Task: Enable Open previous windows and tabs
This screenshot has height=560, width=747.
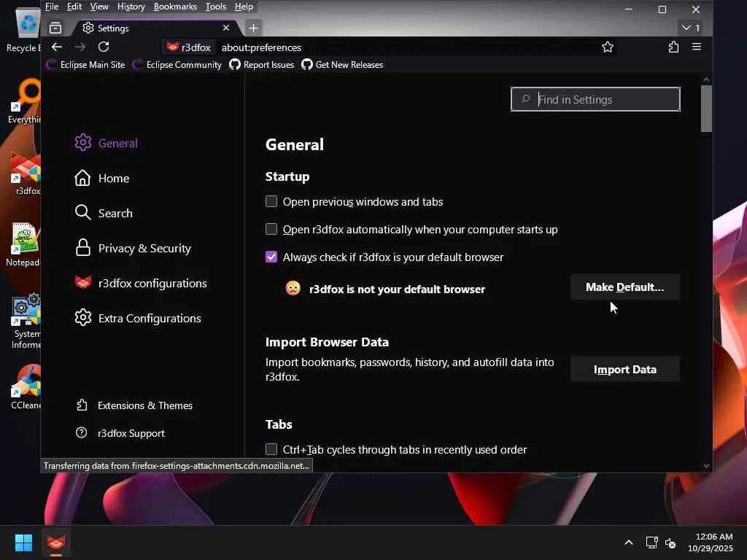Action: (271, 201)
